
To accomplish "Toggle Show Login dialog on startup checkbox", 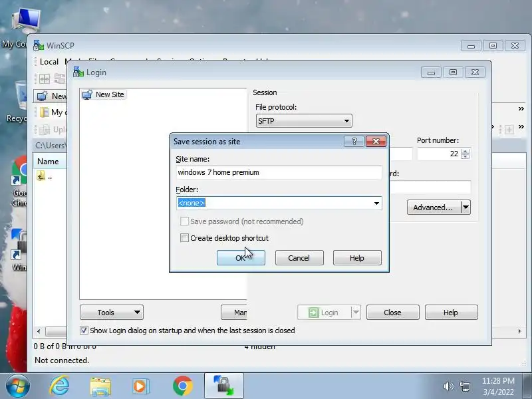I will pos(84,330).
